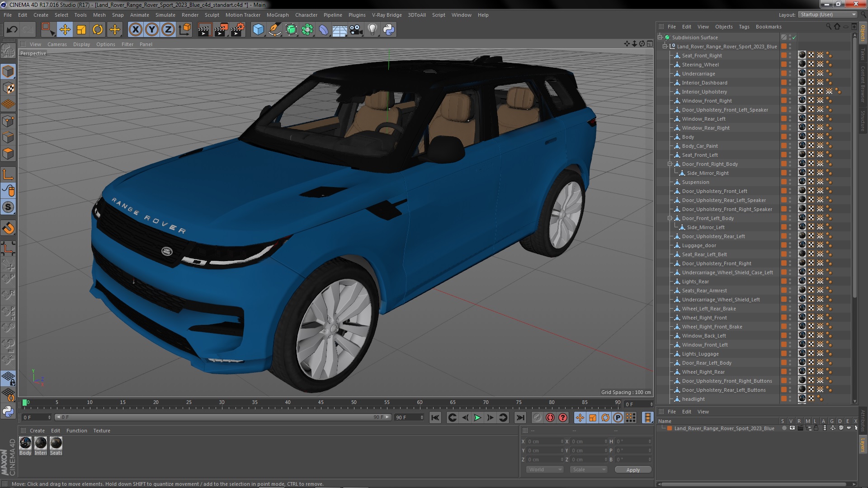Add a Cube primitive object
The height and width of the screenshot is (488, 868).
tap(258, 30)
